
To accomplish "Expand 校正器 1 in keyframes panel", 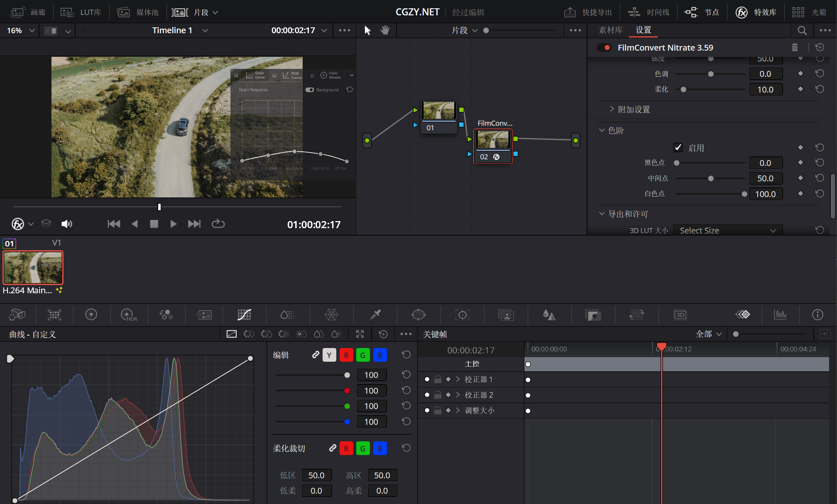I will point(458,379).
